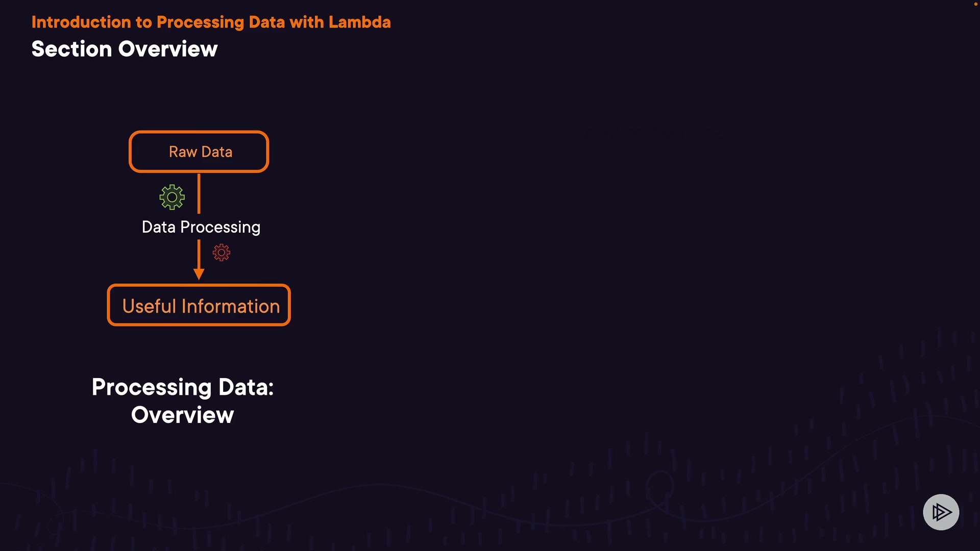Click the word "Lambda" in the title
The image size is (980, 551).
point(359,22)
